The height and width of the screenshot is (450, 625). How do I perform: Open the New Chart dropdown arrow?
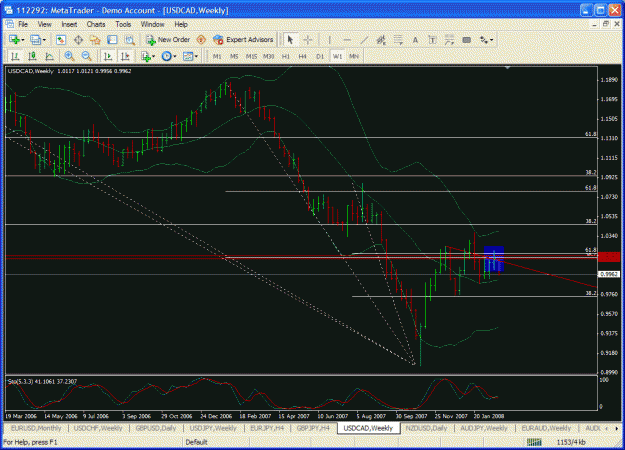click(x=23, y=40)
